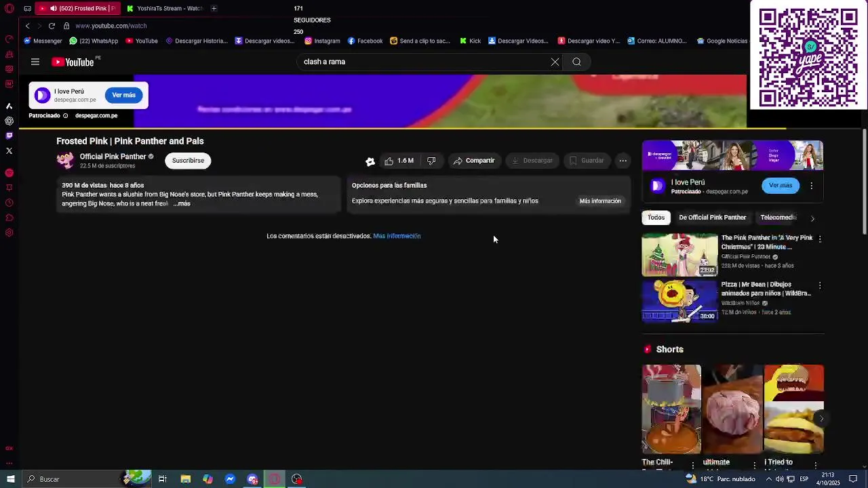This screenshot has height=488, width=868.
Task: Open Mas información link about disabled comments
Action: pyautogui.click(x=397, y=236)
